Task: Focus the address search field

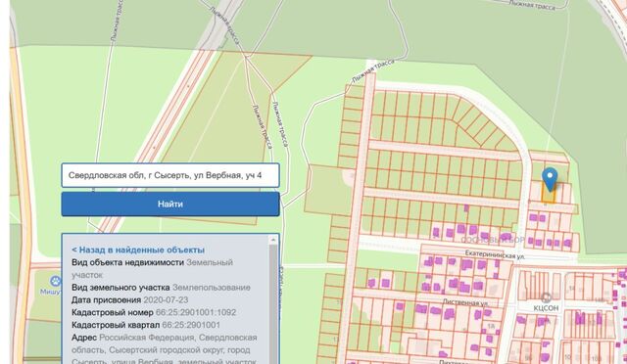Action: click(170, 175)
